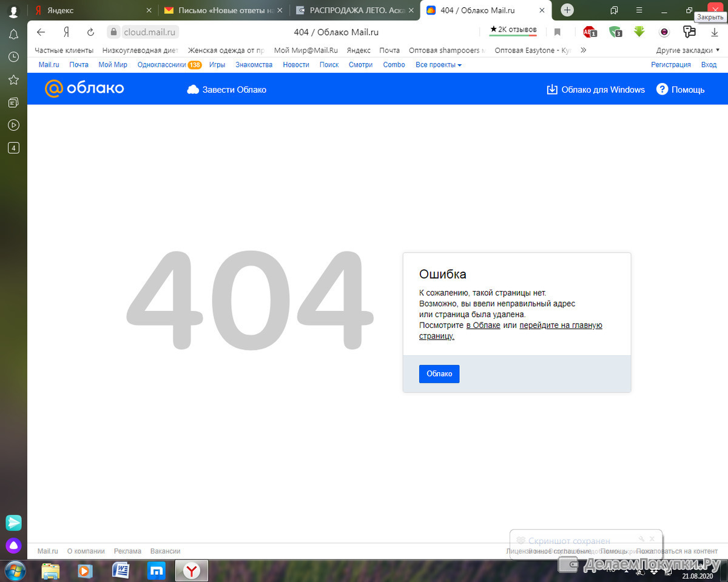
Task: Click the cloud.mail.ru address field
Action: point(150,32)
